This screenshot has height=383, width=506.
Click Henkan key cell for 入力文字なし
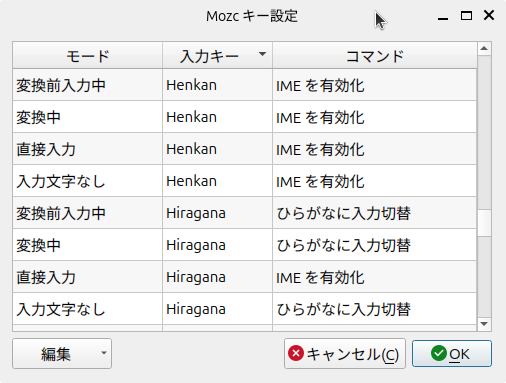217,181
